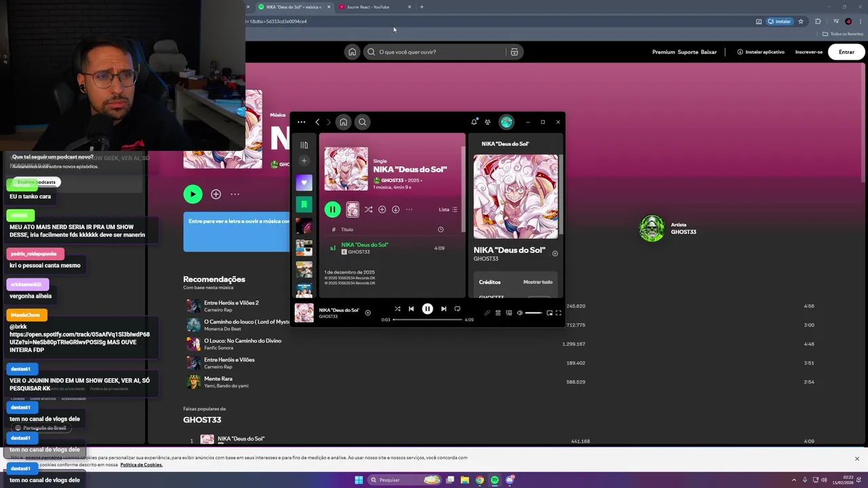Screen dimensions: 868x488
Task: Click Instalar aplicativo on Spotify web
Action: [761, 52]
